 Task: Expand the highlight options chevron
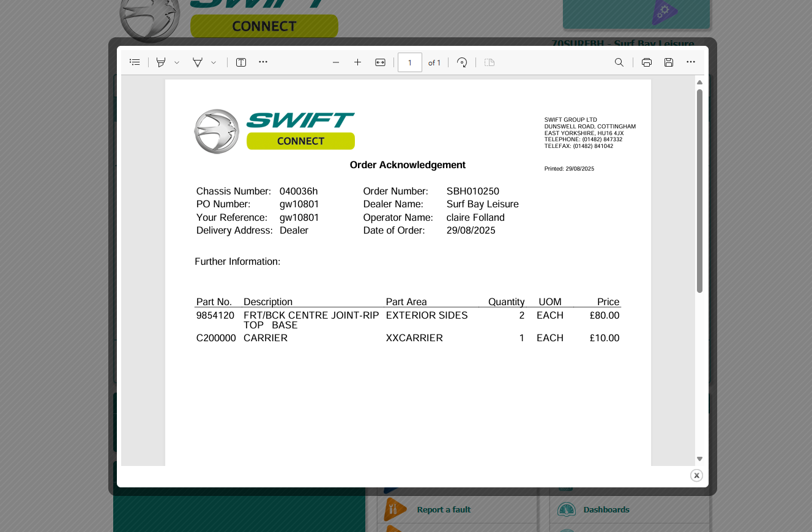tap(177, 62)
